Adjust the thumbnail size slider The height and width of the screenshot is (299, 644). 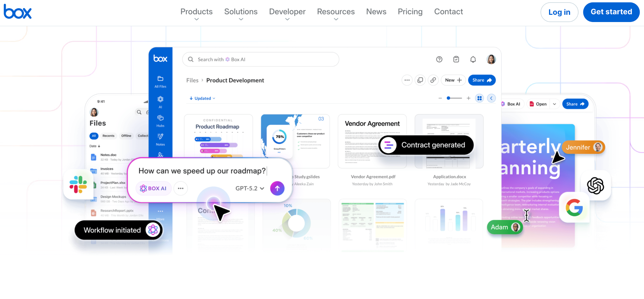click(x=454, y=98)
